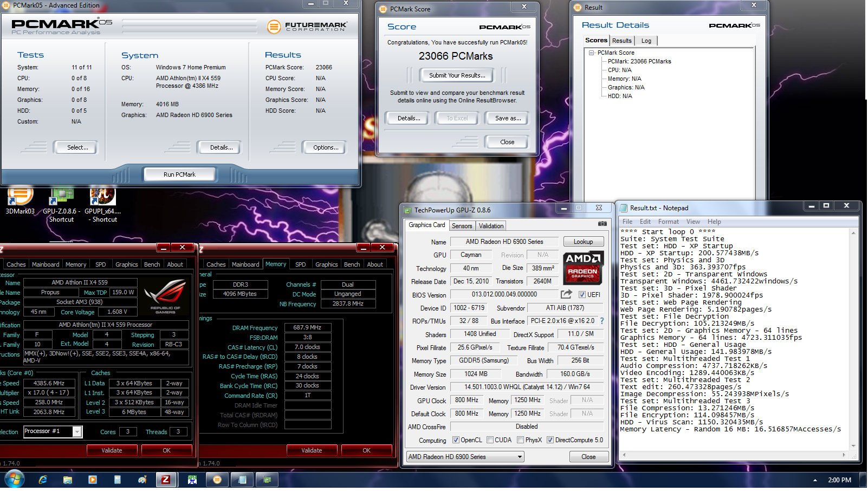The width and height of the screenshot is (868, 491).
Task: Collapse the PCMark Score tree node
Action: click(592, 53)
